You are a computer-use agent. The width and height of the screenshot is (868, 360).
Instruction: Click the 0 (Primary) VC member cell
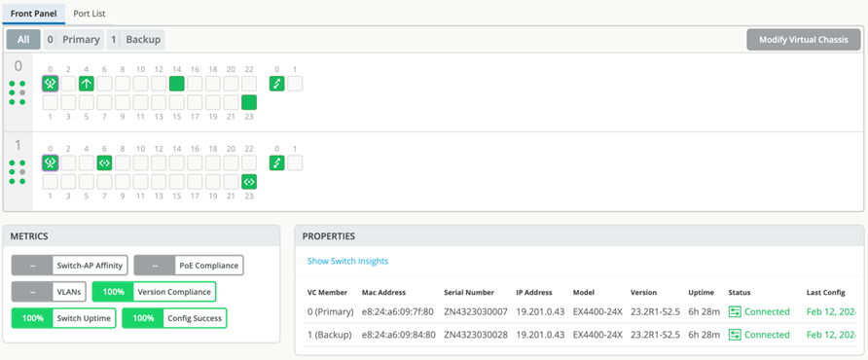[x=331, y=311]
